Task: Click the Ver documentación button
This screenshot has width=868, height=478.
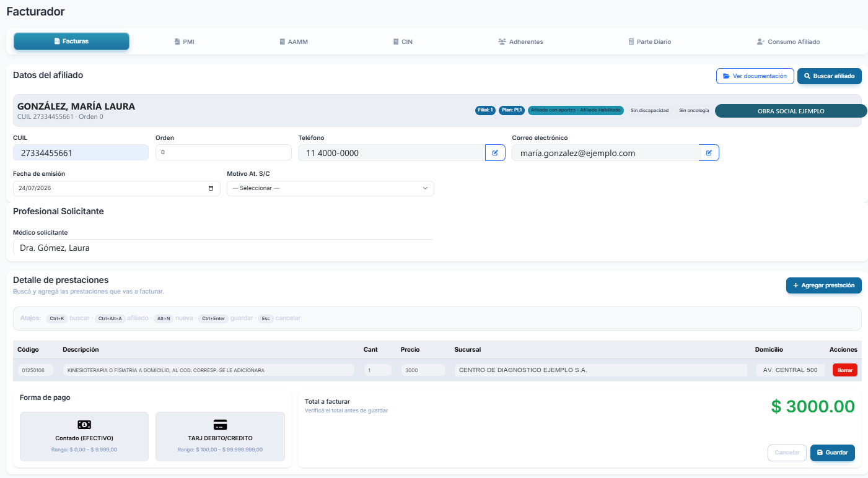Action: 755,76
